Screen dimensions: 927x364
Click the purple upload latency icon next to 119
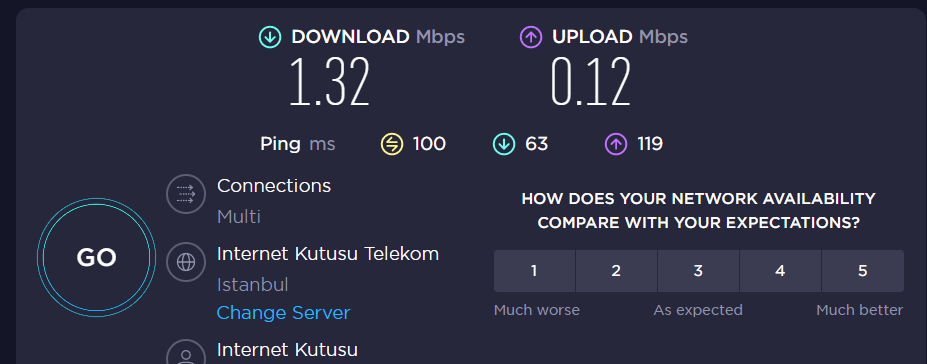616,144
